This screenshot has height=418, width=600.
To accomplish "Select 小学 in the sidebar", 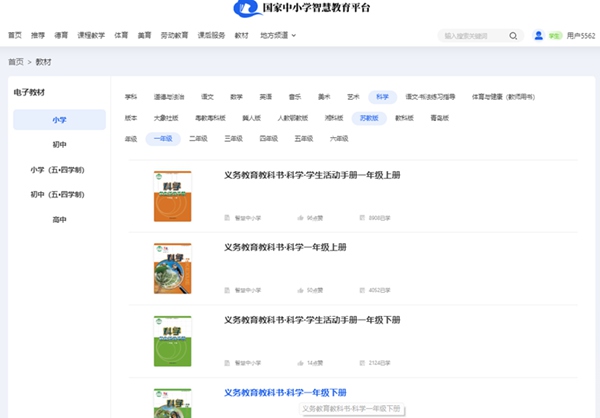I will 59,120.
